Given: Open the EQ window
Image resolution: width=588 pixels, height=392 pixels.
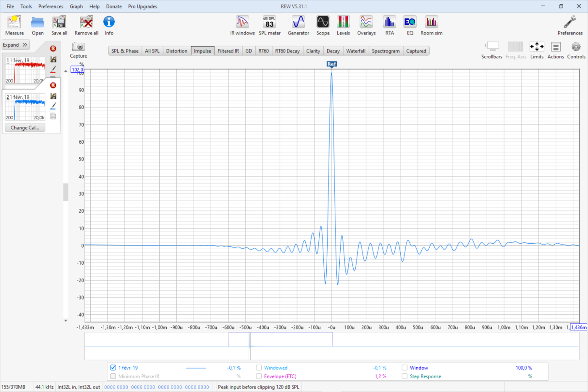Looking at the screenshot, I should 409,25.
